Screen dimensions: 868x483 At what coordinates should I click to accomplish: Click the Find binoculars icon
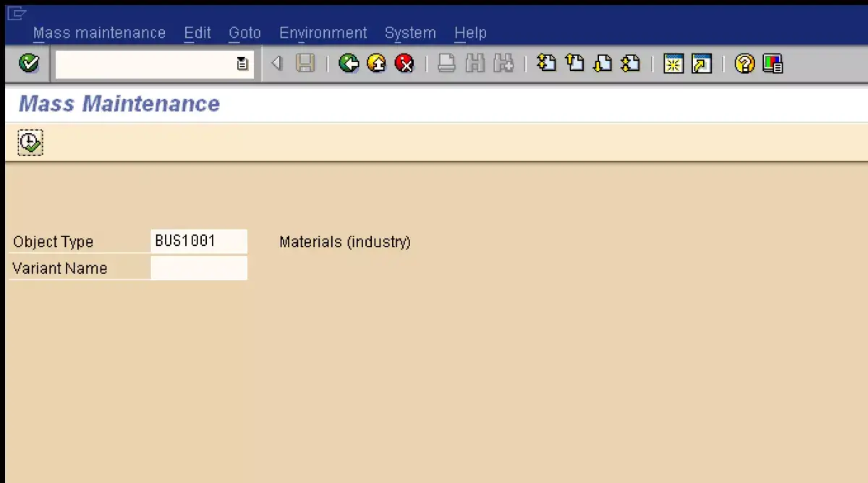[x=475, y=64]
